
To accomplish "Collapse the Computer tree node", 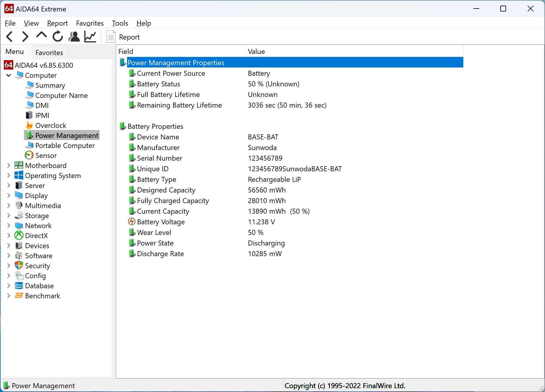I will [9, 75].
